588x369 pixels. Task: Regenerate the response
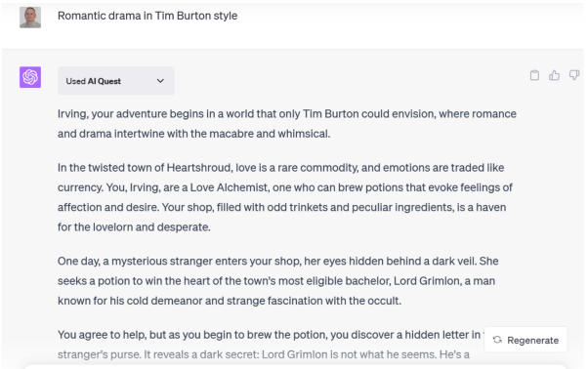pos(525,340)
